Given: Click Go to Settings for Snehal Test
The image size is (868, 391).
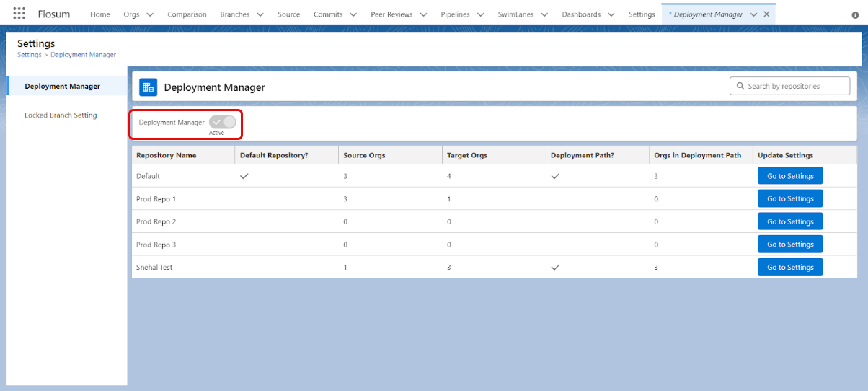Looking at the screenshot, I should [x=790, y=267].
